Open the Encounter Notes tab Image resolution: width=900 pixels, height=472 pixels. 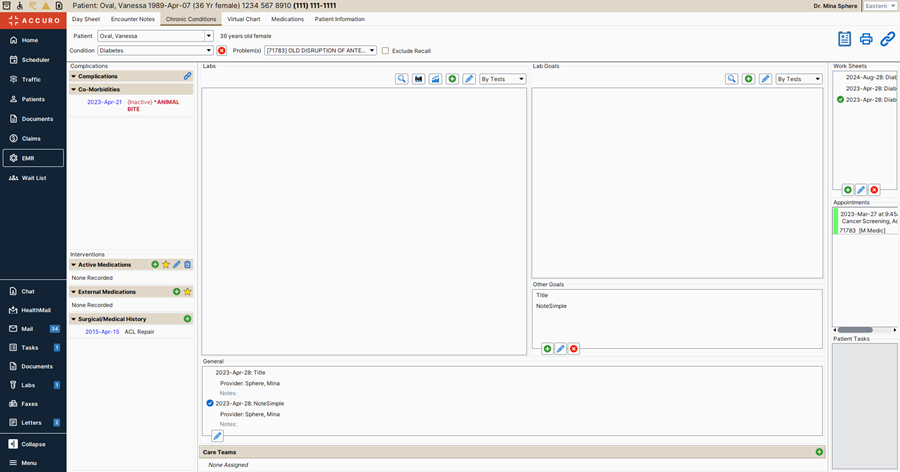tap(132, 19)
